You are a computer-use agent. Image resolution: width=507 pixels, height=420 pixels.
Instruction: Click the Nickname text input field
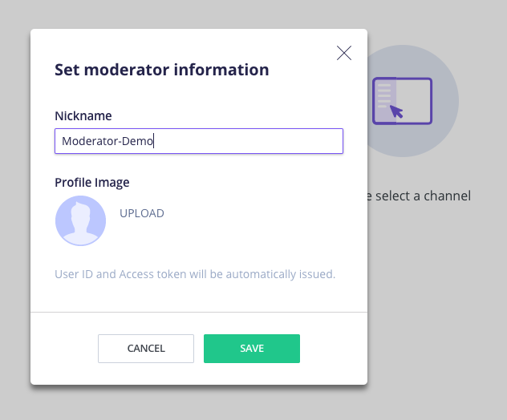click(199, 141)
